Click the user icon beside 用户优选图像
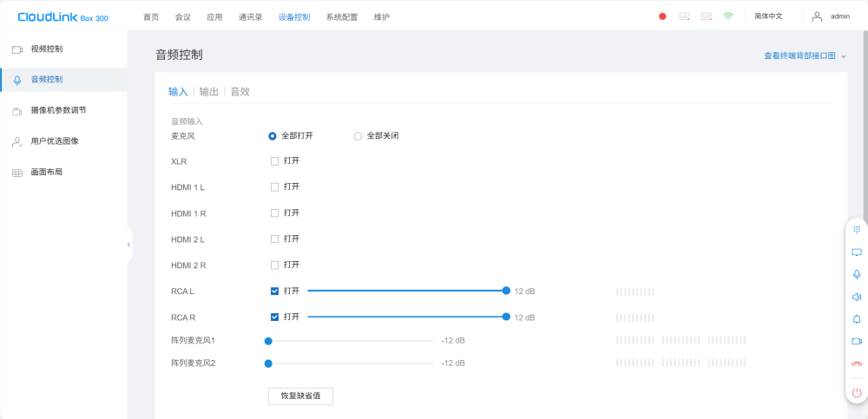The height and width of the screenshot is (419, 868). (x=17, y=141)
